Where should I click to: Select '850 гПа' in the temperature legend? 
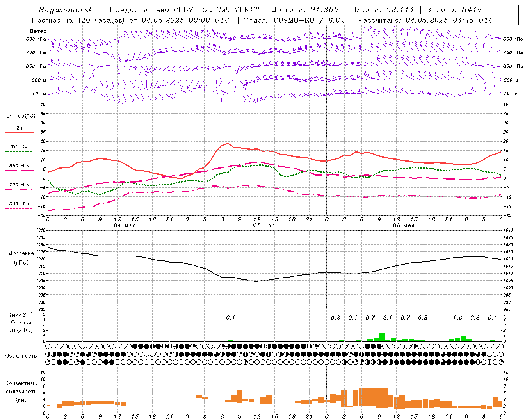(x=19, y=166)
